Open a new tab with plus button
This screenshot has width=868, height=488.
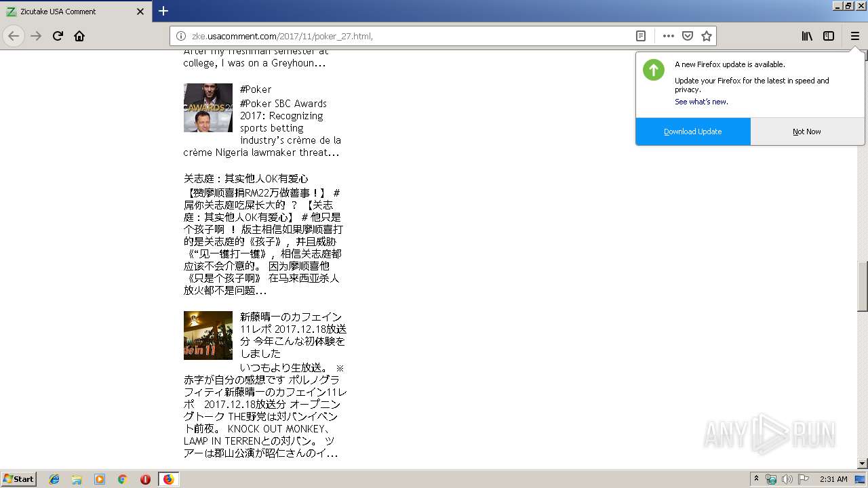point(163,11)
